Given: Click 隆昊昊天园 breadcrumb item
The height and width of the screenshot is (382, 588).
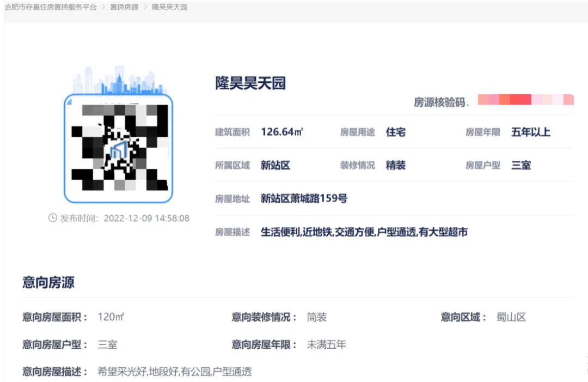Looking at the screenshot, I should tap(169, 7).
